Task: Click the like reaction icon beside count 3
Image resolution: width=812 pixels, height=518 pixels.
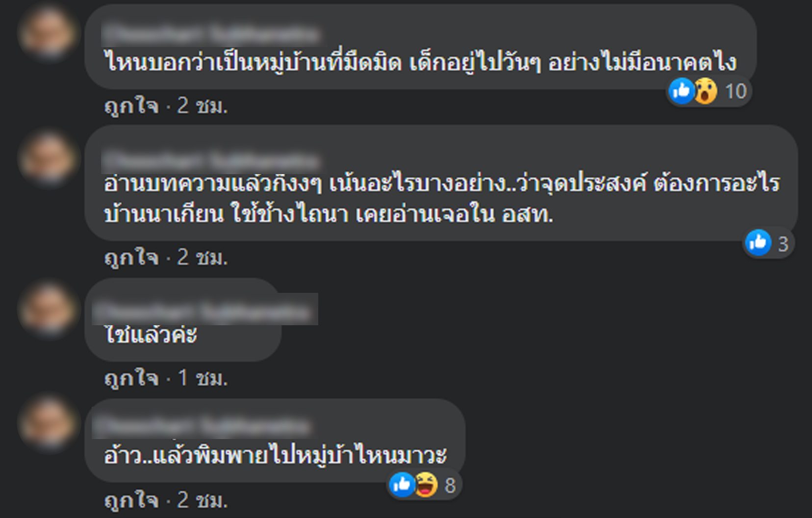Action: (x=758, y=242)
